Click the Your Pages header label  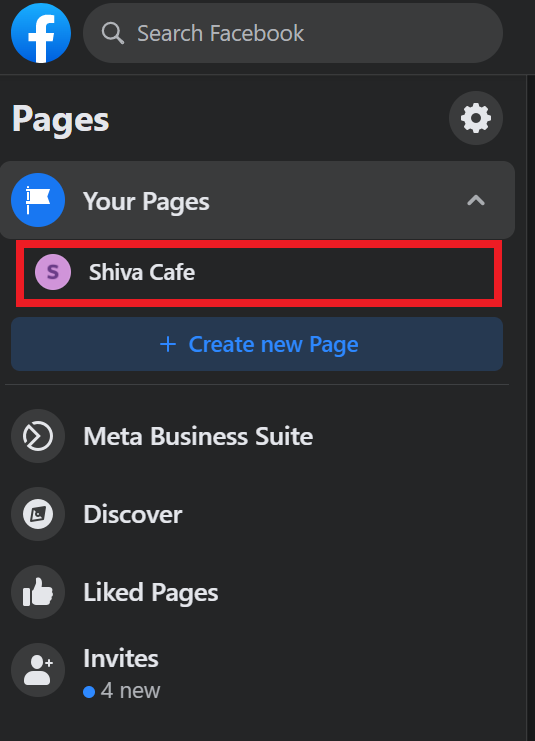pos(146,202)
